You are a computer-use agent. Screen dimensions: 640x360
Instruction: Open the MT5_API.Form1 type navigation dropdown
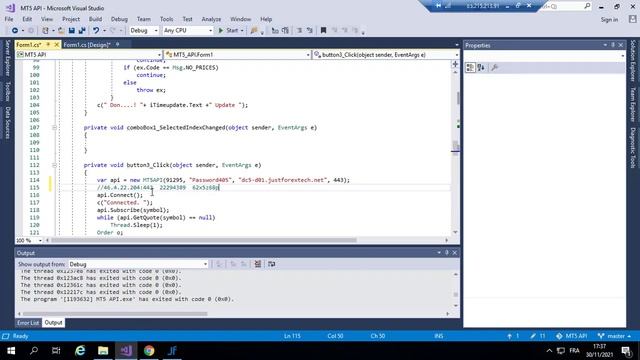pyautogui.click(x=238, y=55)
